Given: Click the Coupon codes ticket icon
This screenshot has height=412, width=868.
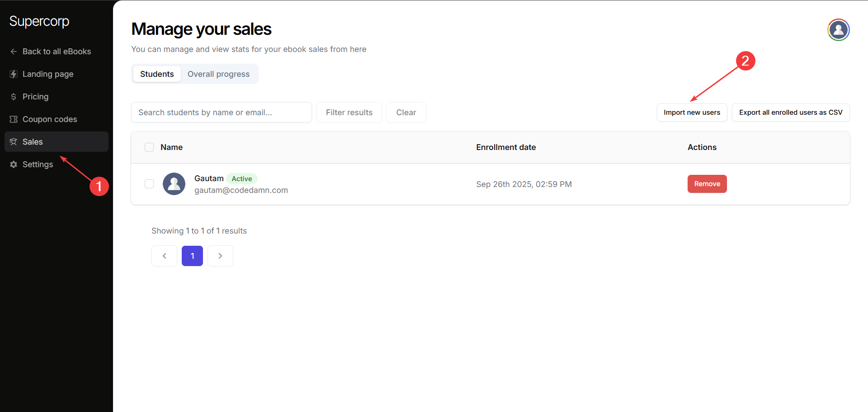Looking at the screenshot, I should pyautogui.click(x=14, y=119).
